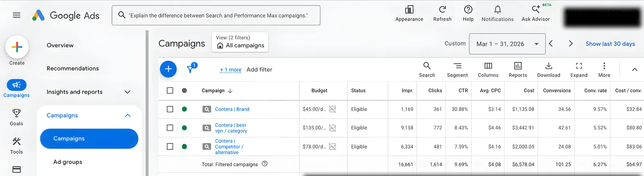Click Show last 30 days link

click(x=610, y=44)
